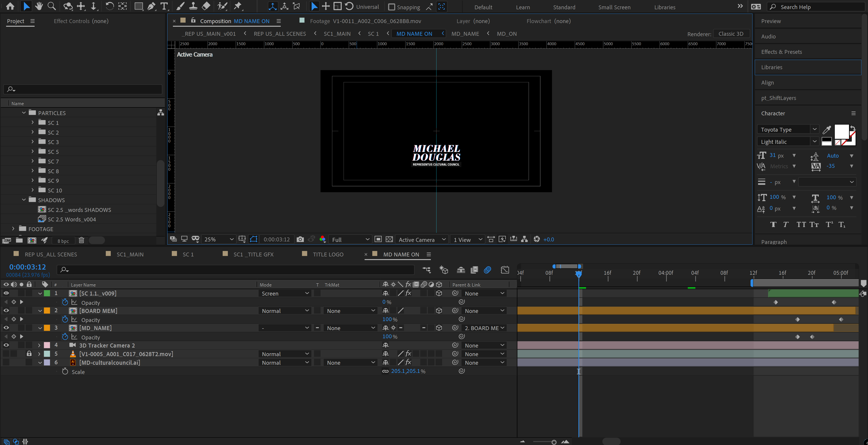Enable the Snapping checkbox
This screenshot has height=445, width=868.
(391, 7)
